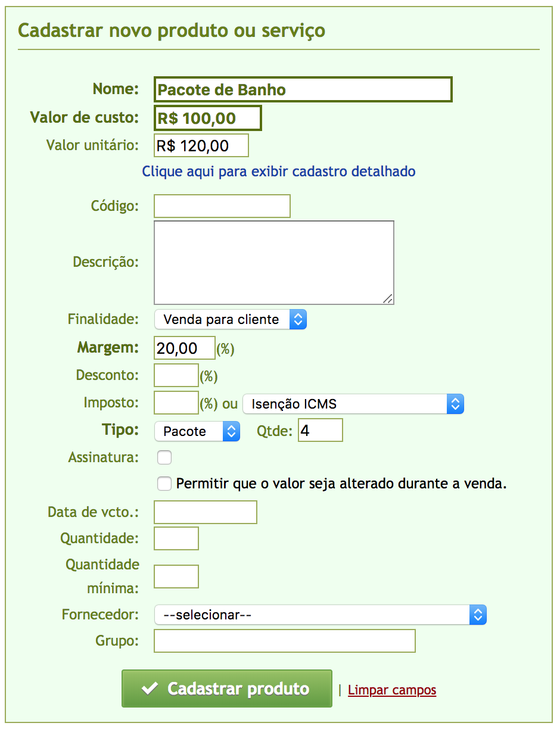This screenshot has width=560, height=729.
Task: Click the Data de vcto. date field
Action: click(x=206, y=512)
